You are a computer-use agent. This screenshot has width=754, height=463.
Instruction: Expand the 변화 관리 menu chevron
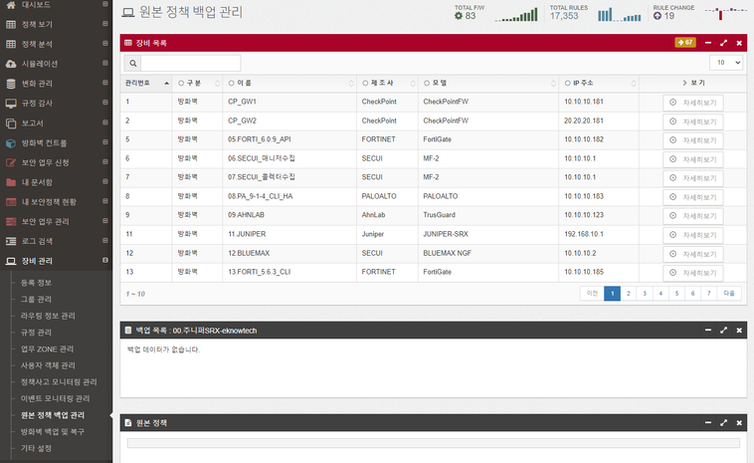pyautogui.click(x=105, y=83)
